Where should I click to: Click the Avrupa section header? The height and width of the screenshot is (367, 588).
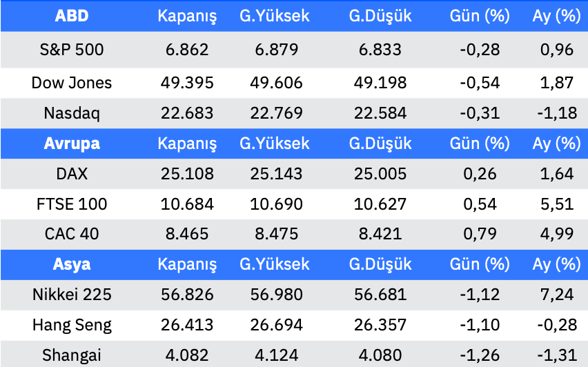[x=72, y=143]
